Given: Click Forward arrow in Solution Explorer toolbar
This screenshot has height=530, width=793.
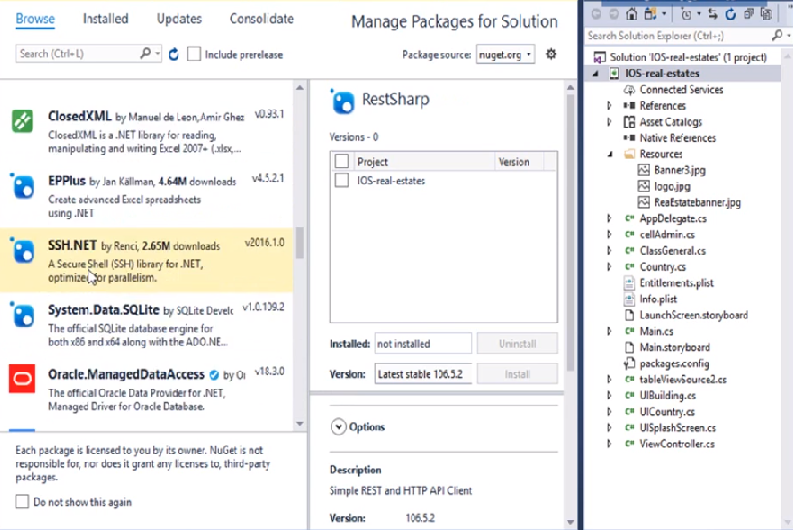Looking at the screenshot, I should [613, 14].
